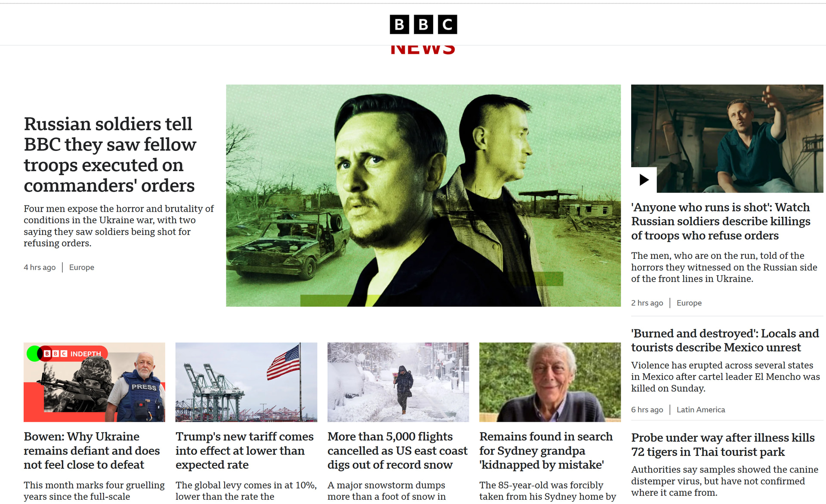826x504 pixels.
Task: Open the 5,000 flights cancelled headline
Action: tap(397, 451)
